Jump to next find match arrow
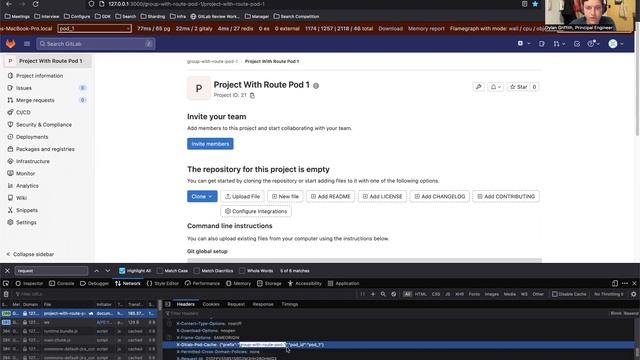Image resolution: width=640 pixels, height=360 pixels. [108, 271]
